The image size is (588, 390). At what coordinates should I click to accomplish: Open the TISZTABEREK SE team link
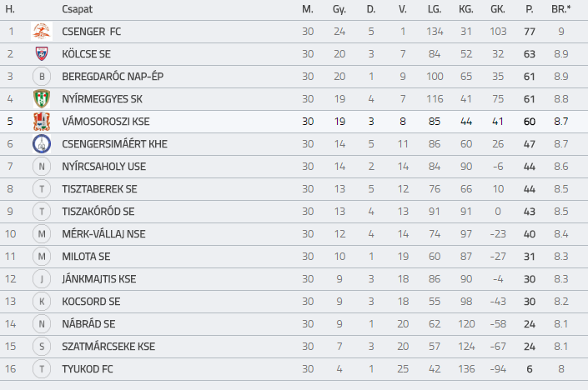click(x=99, y=189)
